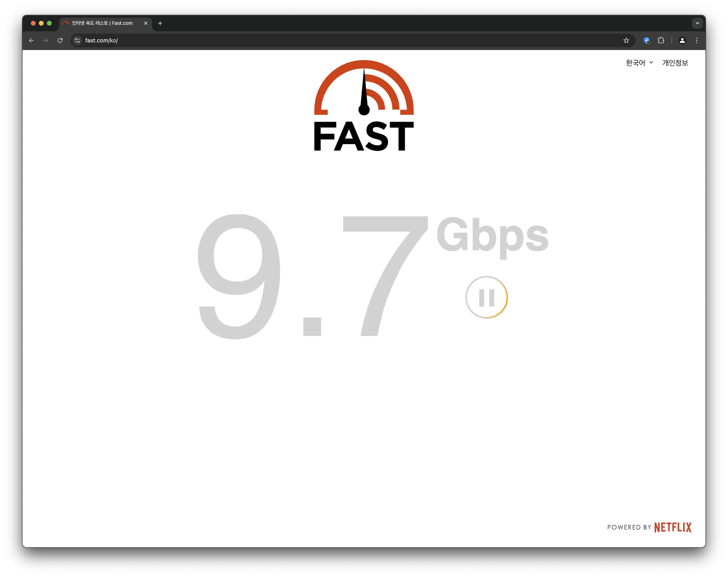The height and width of the screenshot is (577, 728).
Task: Open the Chrome three-dot menu
Action: pyautogui.click(x=697, y=40)
